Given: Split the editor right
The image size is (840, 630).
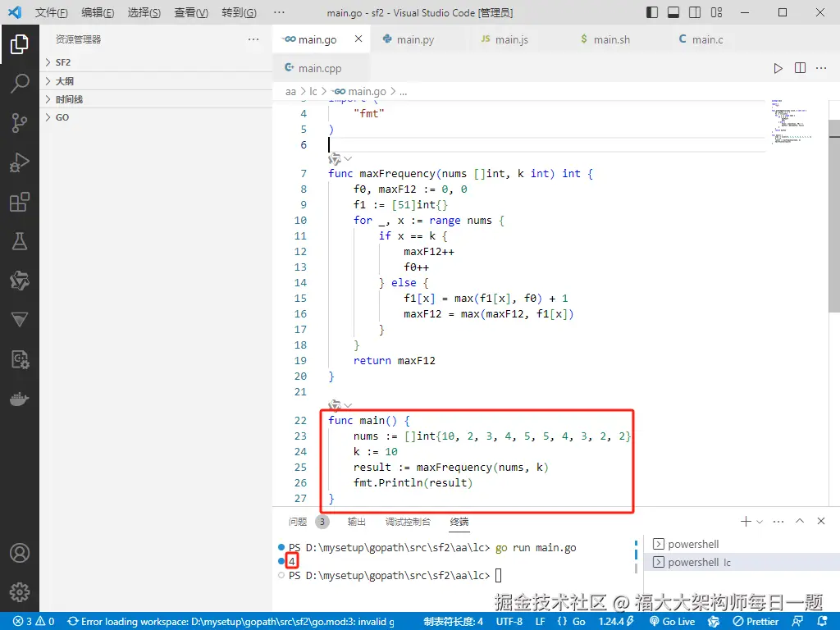Looking at the screenshot, I should [x=800, y=68].
